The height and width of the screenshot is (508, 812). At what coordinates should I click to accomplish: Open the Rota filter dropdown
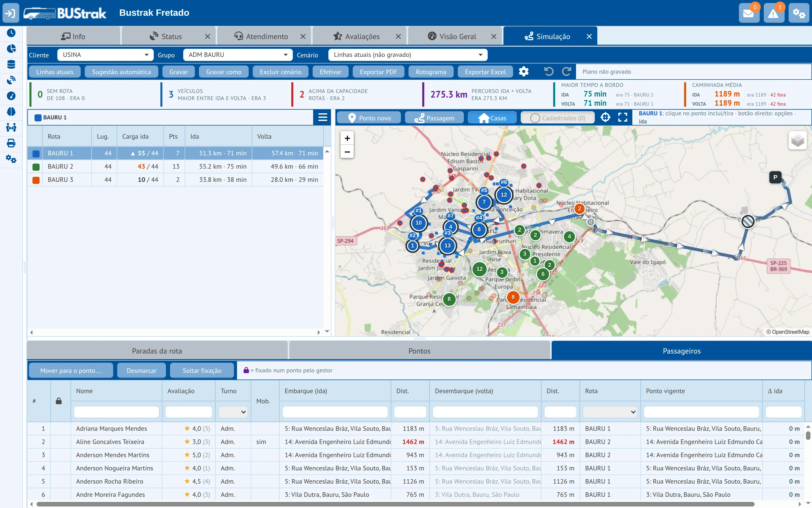tap(610, 412)
